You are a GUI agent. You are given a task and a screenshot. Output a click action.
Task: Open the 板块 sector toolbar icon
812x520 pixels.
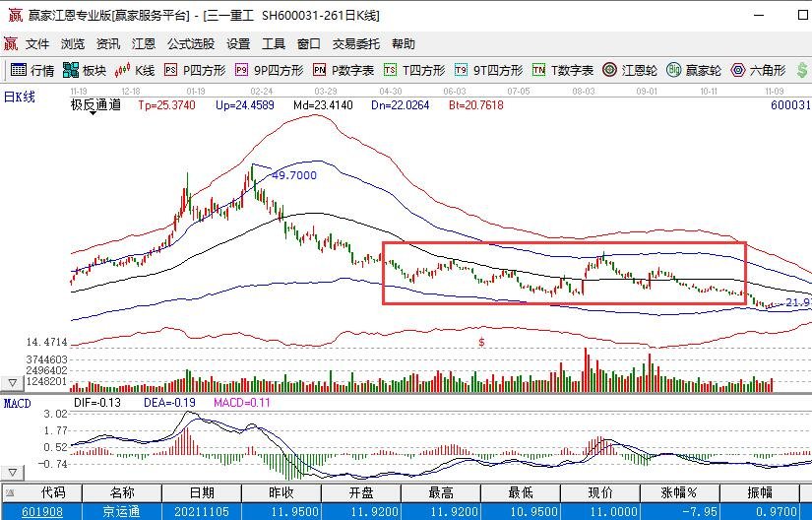click(x=71, y=70)
